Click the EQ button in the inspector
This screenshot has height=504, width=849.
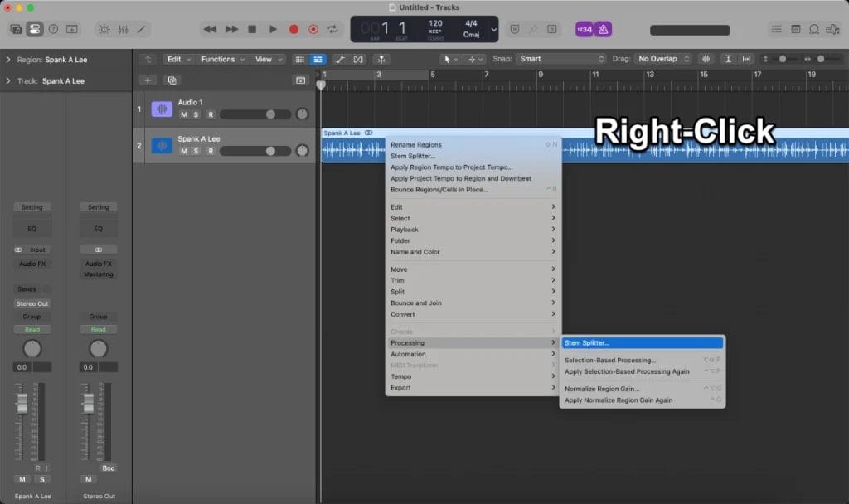(32, 227)
